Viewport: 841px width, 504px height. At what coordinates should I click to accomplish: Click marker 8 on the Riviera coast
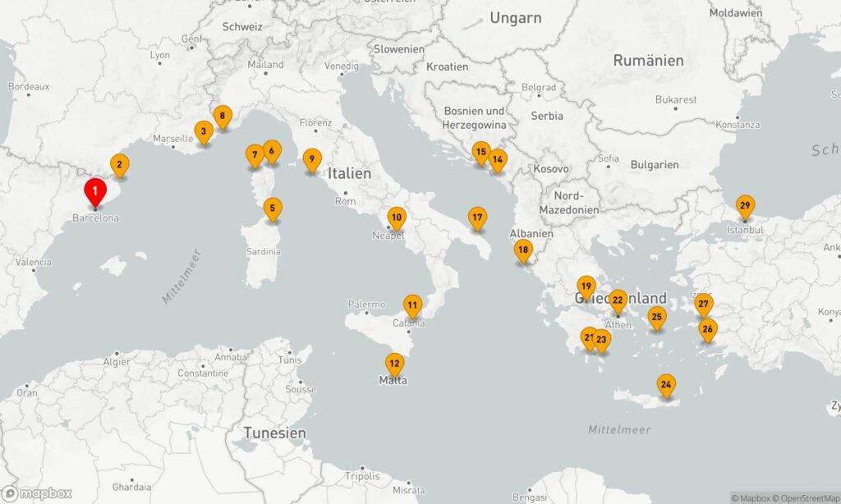223,117
